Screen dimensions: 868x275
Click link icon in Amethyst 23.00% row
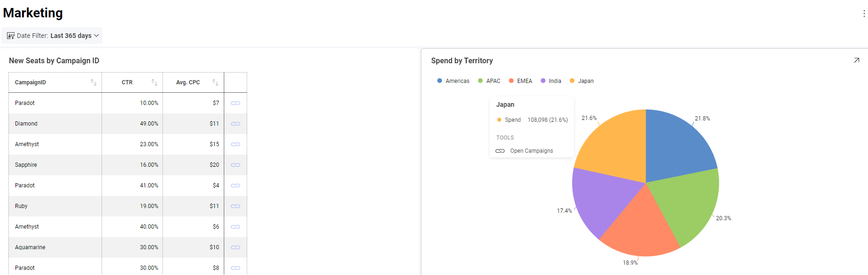click(235, 144)
